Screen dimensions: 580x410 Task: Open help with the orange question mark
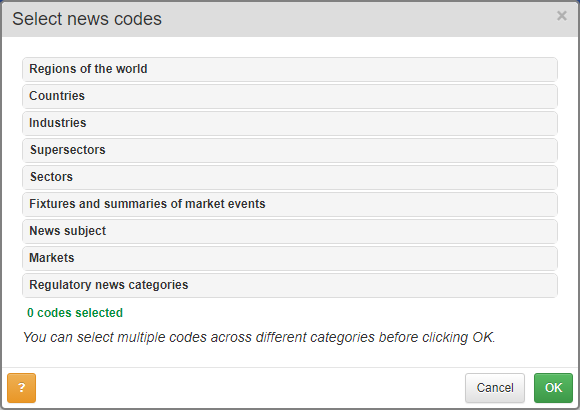tap(21, 387)
